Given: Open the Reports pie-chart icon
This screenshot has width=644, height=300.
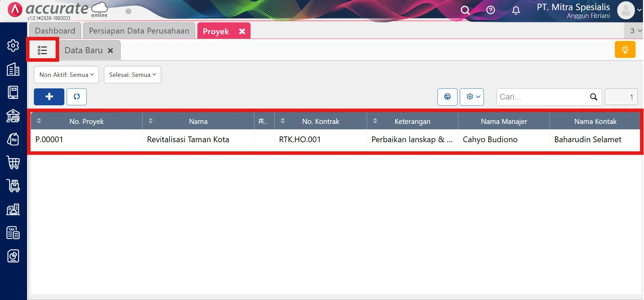Looking at the screenshot, I should 13,256.
